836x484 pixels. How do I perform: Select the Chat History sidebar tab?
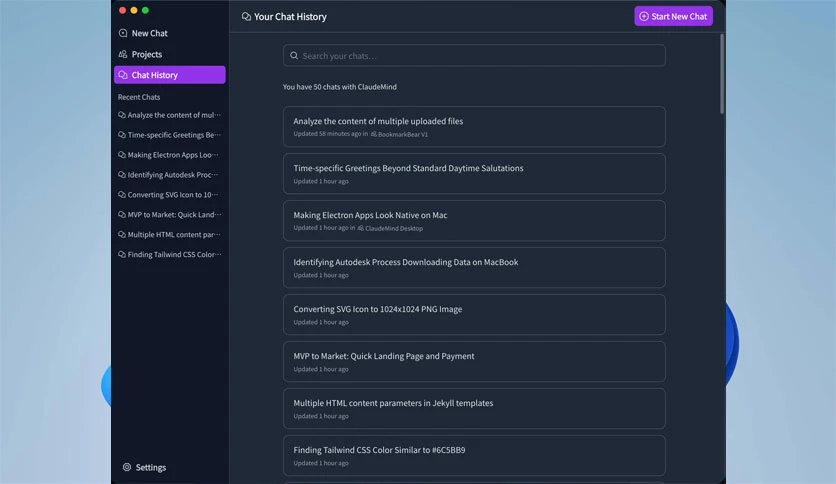click(x=170, y=75)
